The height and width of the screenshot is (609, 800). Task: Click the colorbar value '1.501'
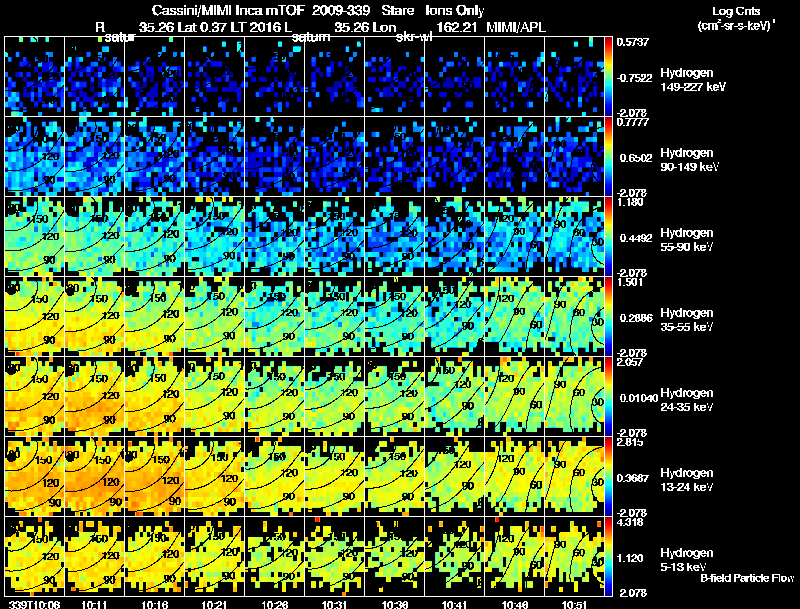[x=630, y=282]
